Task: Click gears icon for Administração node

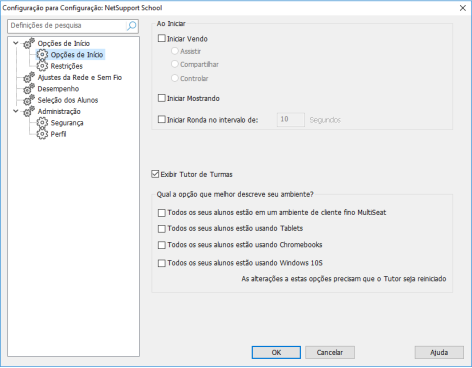Action: (29, 111)
